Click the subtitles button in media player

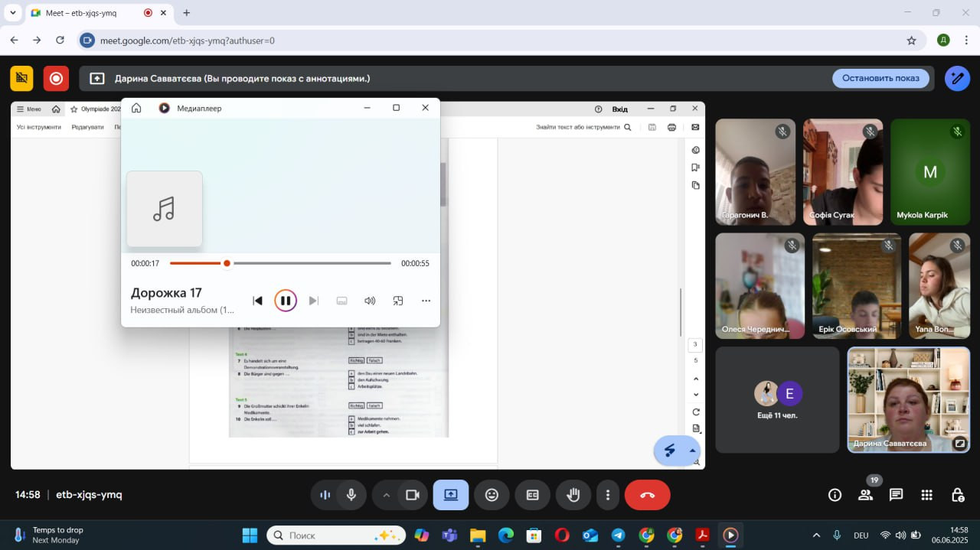point(342,301)
